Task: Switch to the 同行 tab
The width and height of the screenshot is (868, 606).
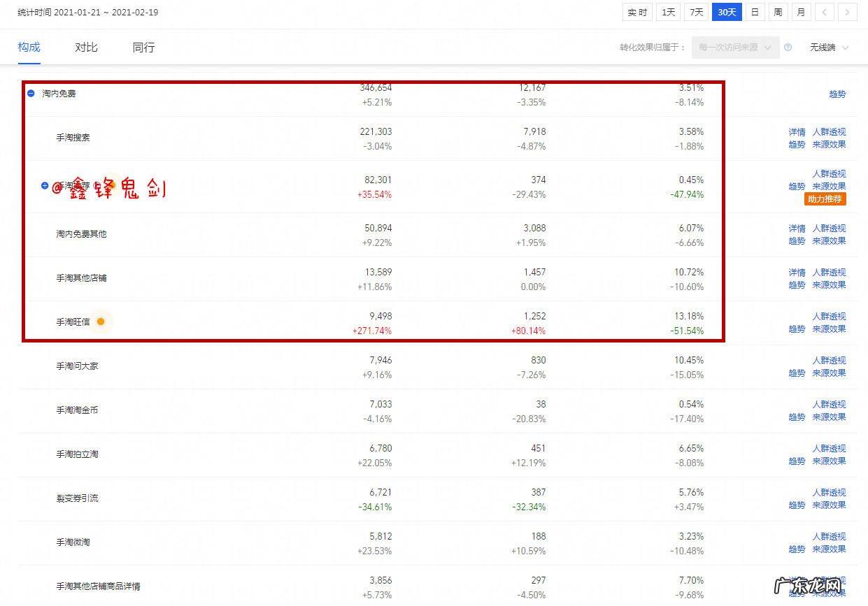Action: click(143, 48)
